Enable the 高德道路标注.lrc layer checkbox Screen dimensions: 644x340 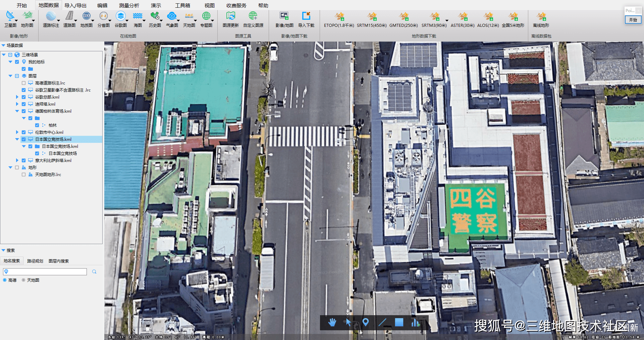pyautogui.click(x=23, y=83)
